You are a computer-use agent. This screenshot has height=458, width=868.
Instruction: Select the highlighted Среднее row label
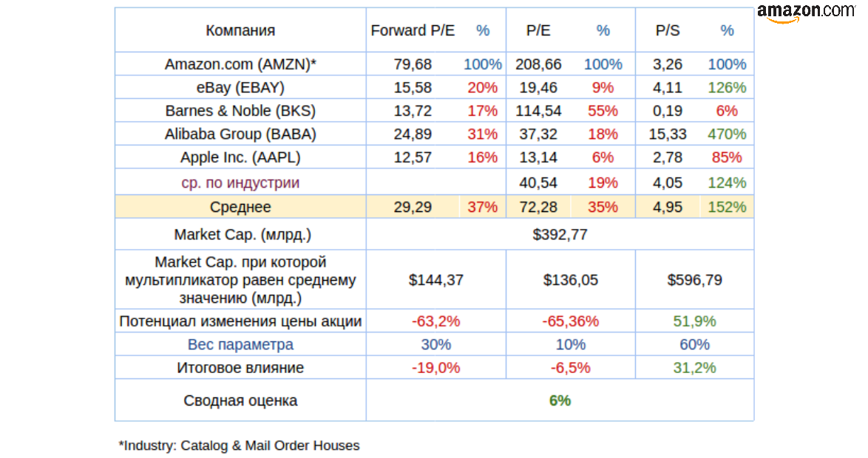[240, 207]
